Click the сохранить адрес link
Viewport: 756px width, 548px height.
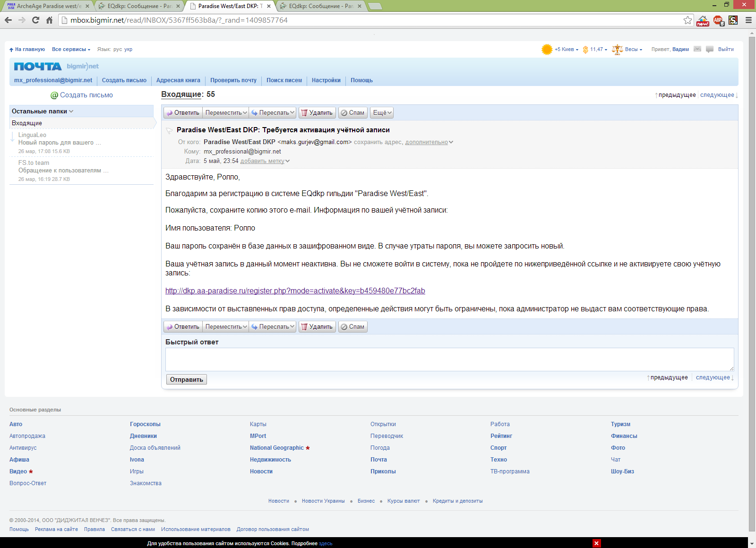(x=378, y=142)
